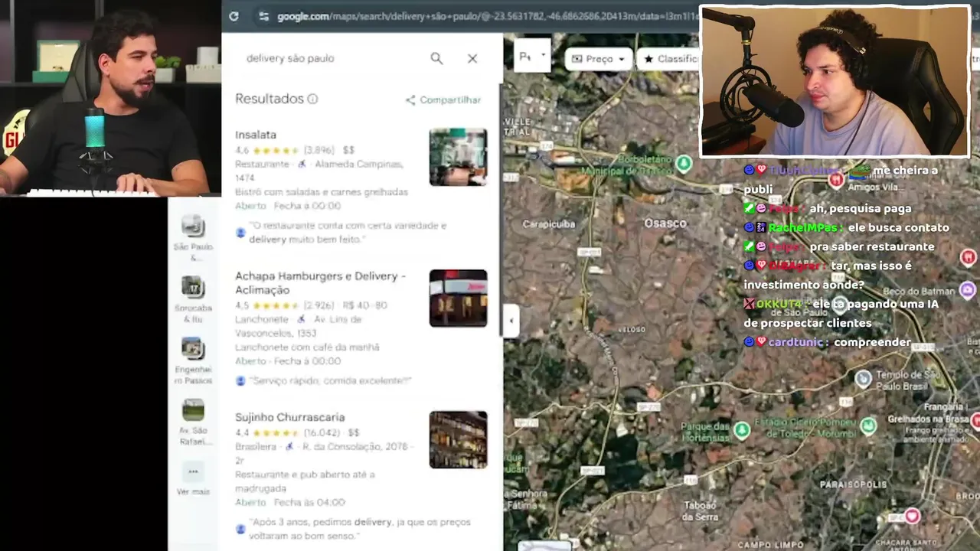Viewport: 980px width, 551px height.
Task: Open Sujinho Churrascaria listing
Action: [x=290, y=417]
